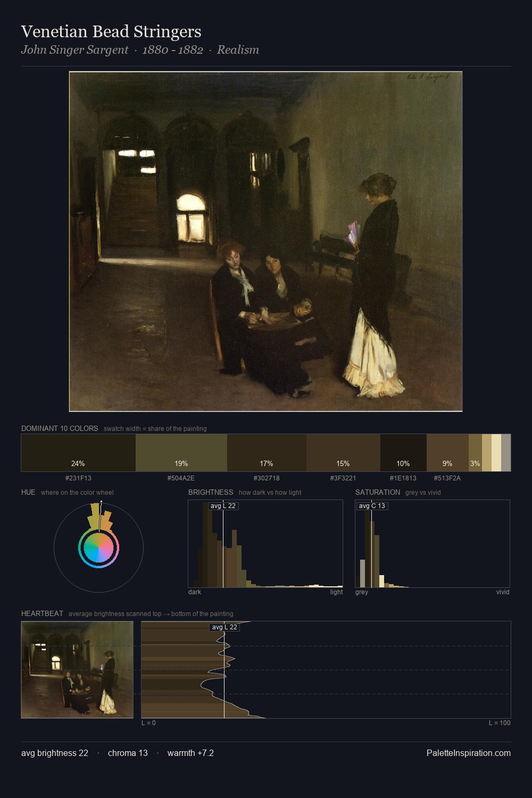
Task: Click artist name John Singer Sargent
Action: coord(74,49)
